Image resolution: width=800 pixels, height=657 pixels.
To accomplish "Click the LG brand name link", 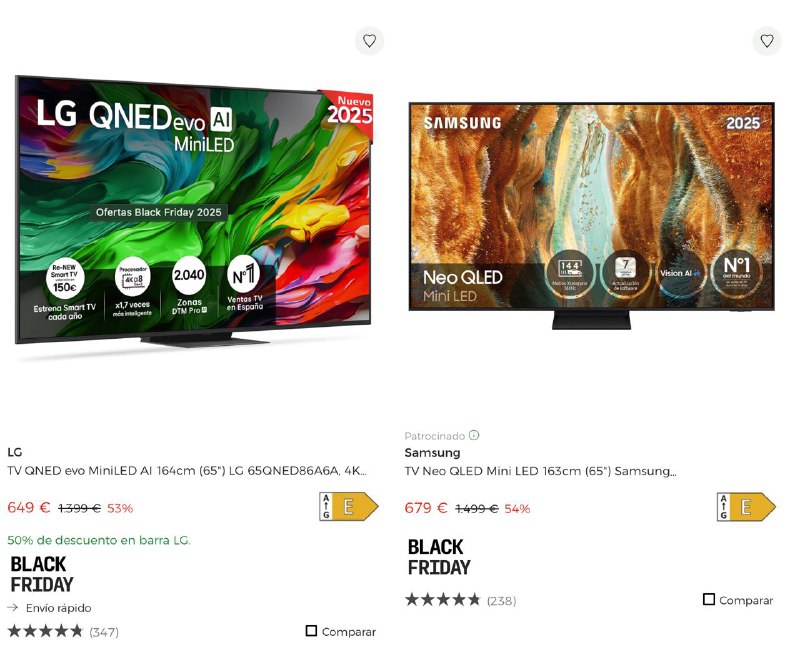I will (x=14, y=452).
